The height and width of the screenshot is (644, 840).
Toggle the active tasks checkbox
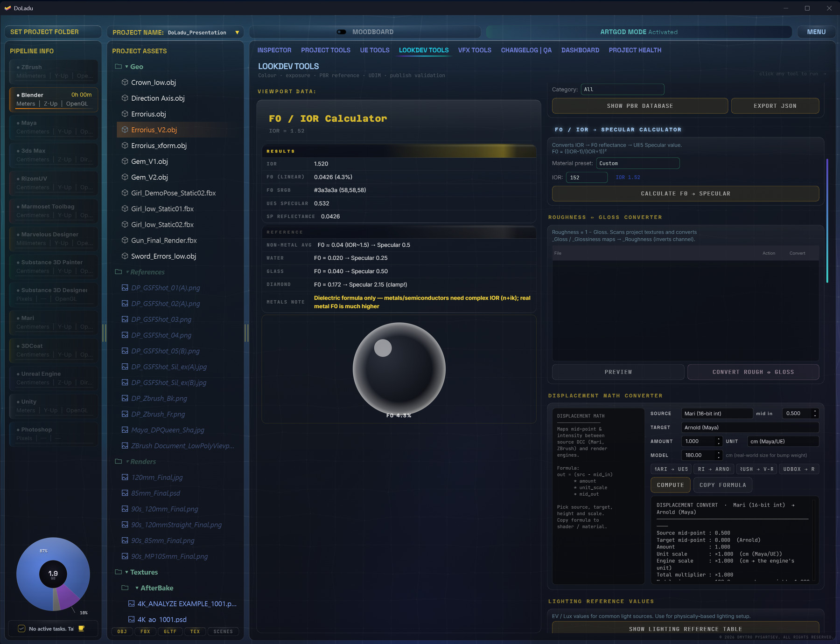(x=21, y=629)
